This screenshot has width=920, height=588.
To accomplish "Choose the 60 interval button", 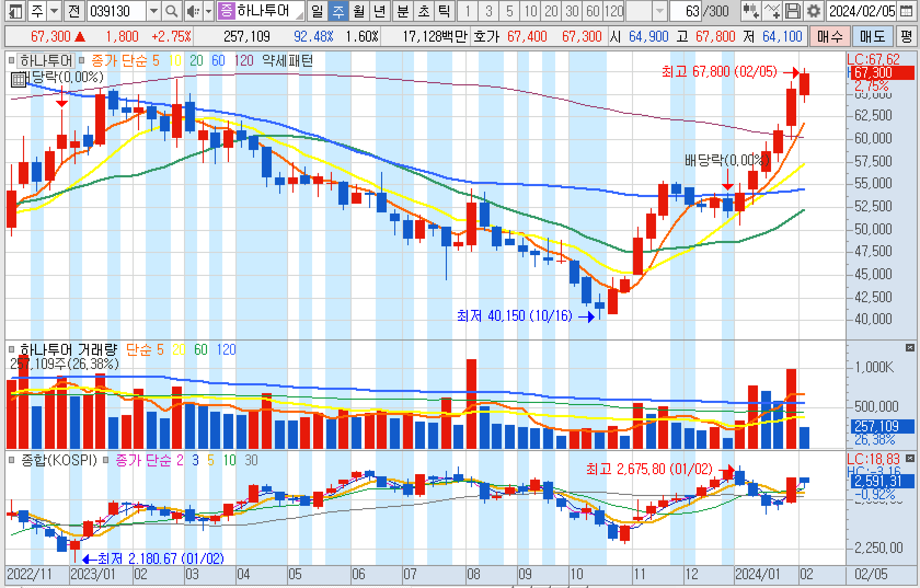I will click(593, 11).
